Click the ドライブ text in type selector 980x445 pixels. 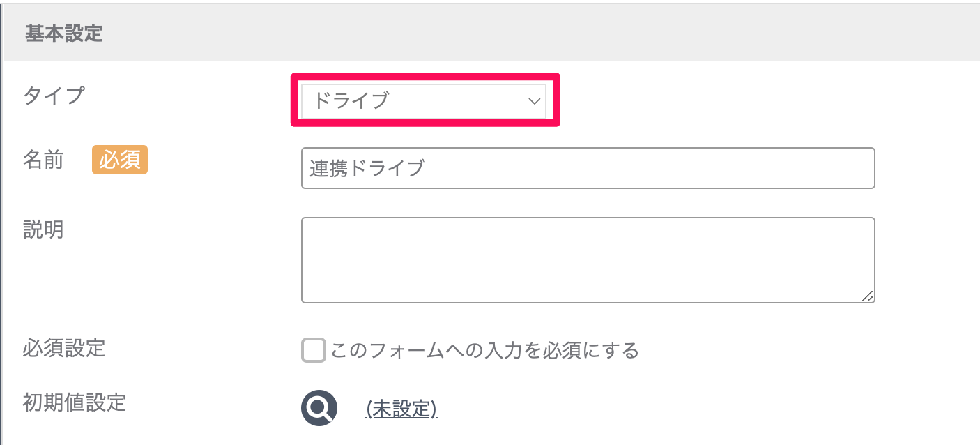coord(351,101)
